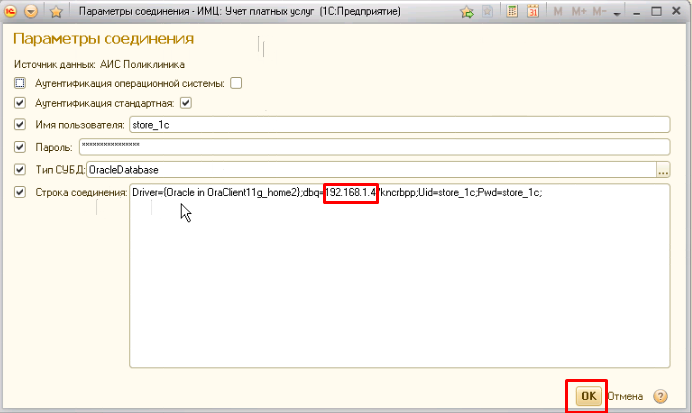
Task: Click the add-to-favorites star with plus icon
Action: [x=467, y=12]
